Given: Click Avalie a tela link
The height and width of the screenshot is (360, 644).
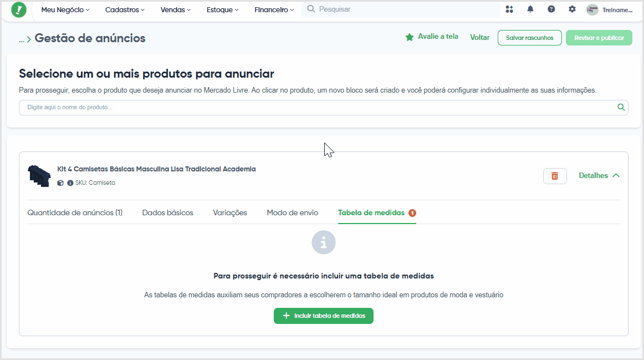Looking at the screenshot, I should (x=438, y=37).
